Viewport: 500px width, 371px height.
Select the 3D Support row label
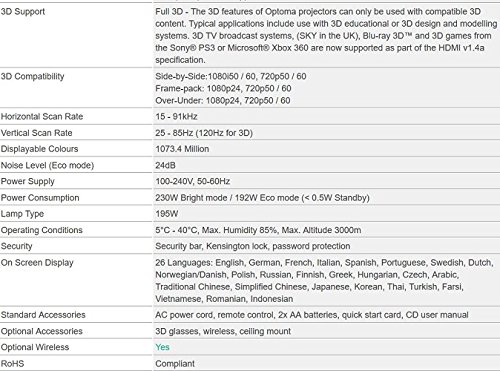23,11
